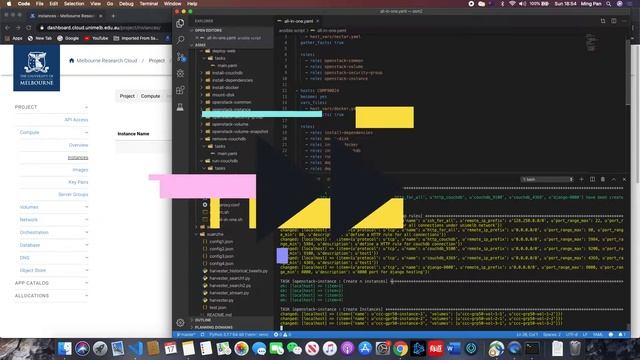640x360 pixels.
Task: Open the Manage gear at activity bar bottom
Action: (180, 322)
